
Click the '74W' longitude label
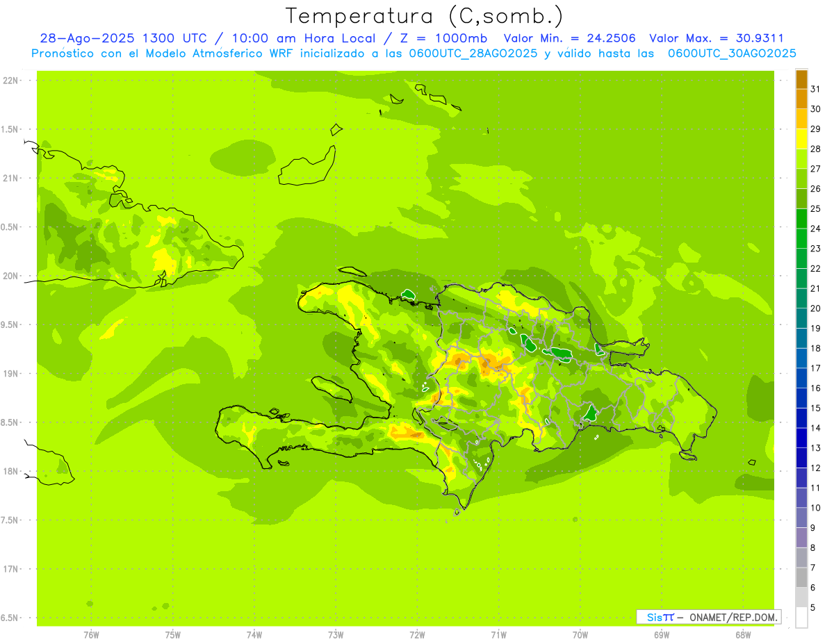254,635
